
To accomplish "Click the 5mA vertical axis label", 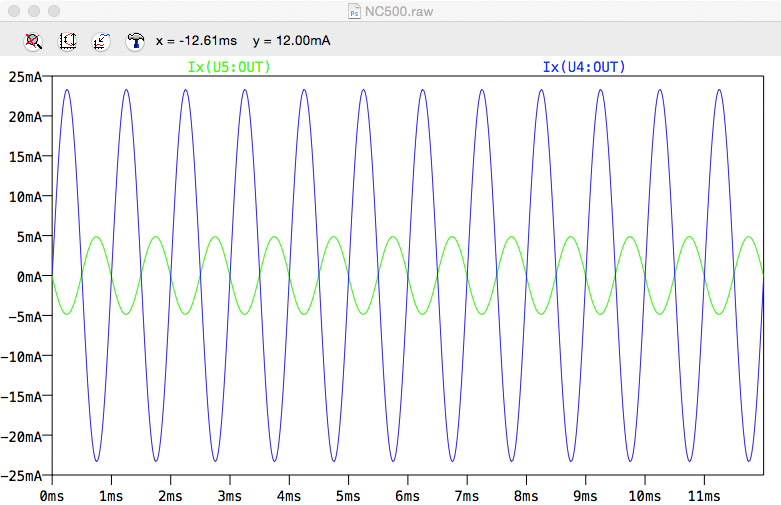I will click(29, 237).
